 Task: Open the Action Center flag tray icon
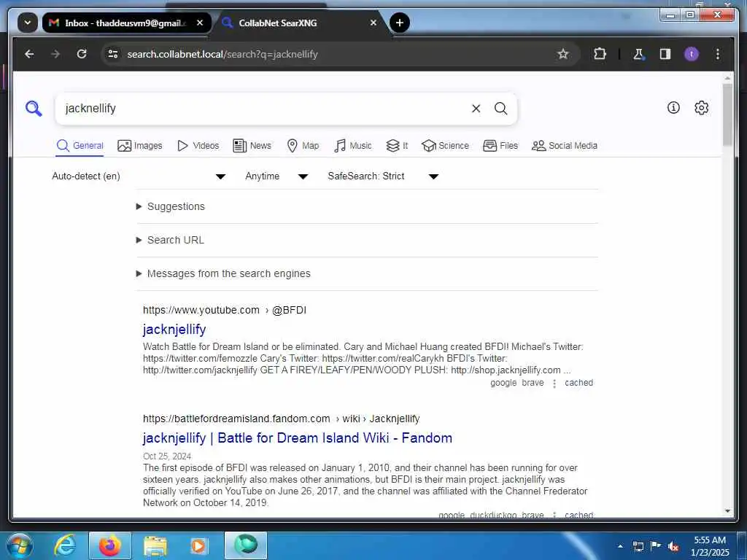(656, 545)
